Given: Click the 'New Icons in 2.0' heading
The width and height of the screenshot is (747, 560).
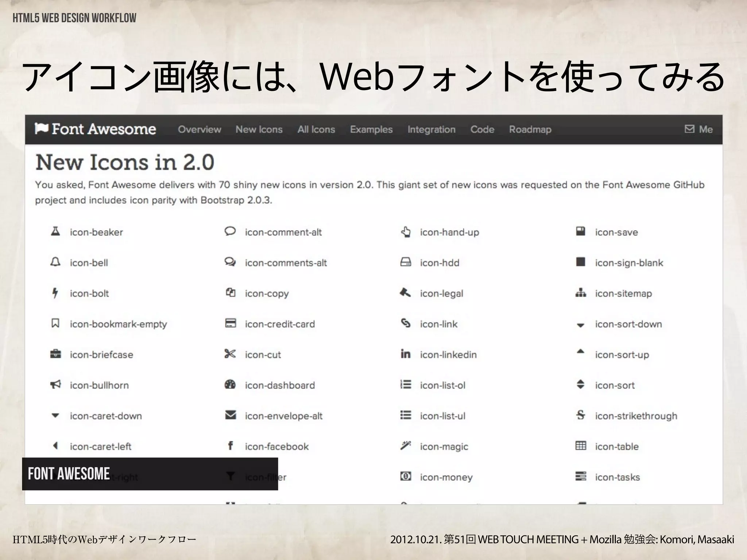Looking at the screenshot, I should coord(125,162).
